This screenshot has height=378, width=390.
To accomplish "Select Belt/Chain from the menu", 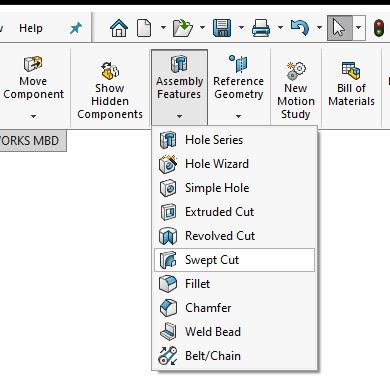I will click(234, 356).
